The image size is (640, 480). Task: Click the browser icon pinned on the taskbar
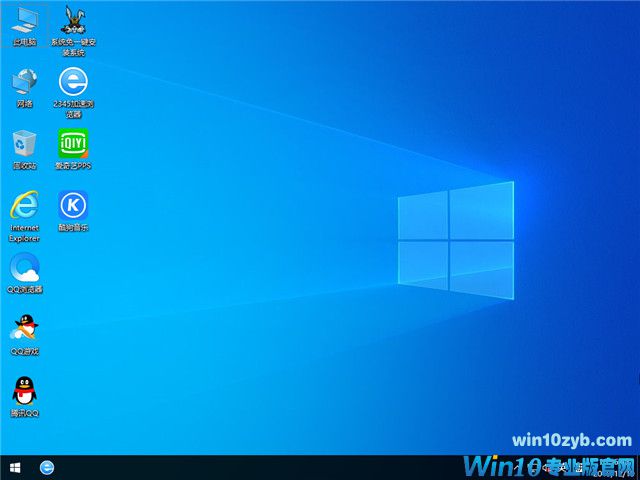pyautogui.click(x=47, y=467)
